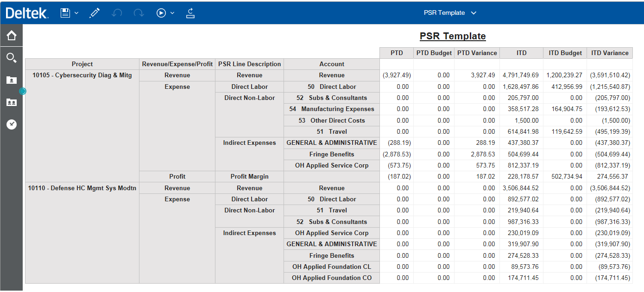The height and width of the screenshot is (292, 644).
Task: Click the ITD Variance column header
Action: point(609,53)
